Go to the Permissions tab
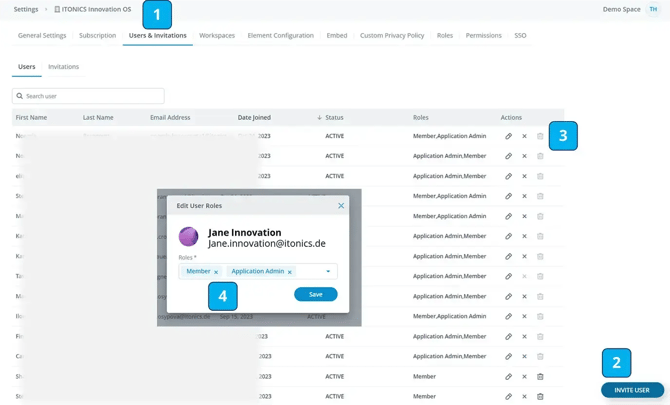670x405 pixels. tap(483, 35)
